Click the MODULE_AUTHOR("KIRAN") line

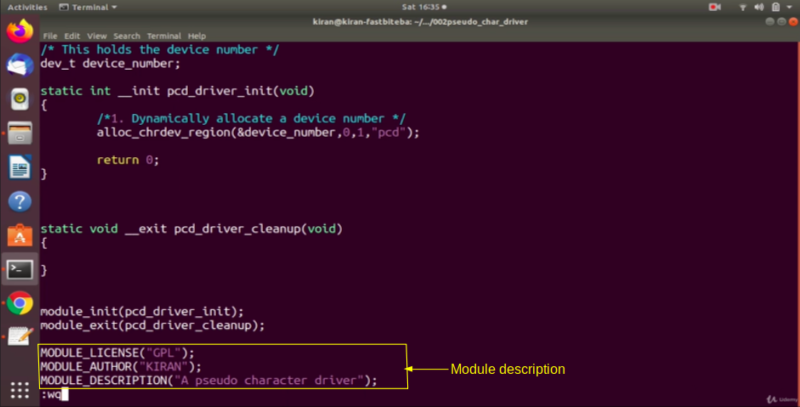tap(121, 366)
